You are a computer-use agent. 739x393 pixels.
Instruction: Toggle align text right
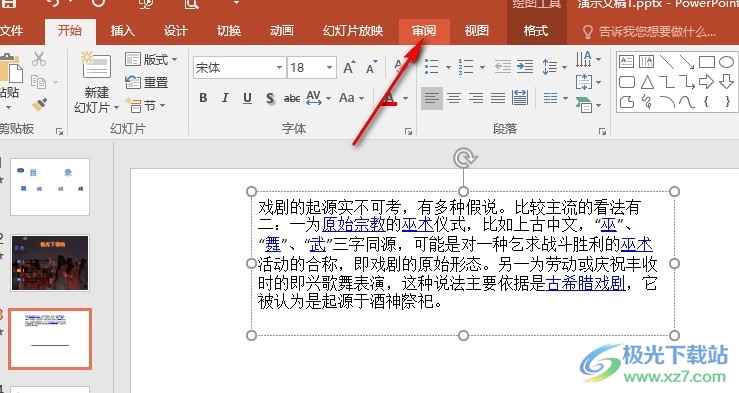[x=476, y=98]
